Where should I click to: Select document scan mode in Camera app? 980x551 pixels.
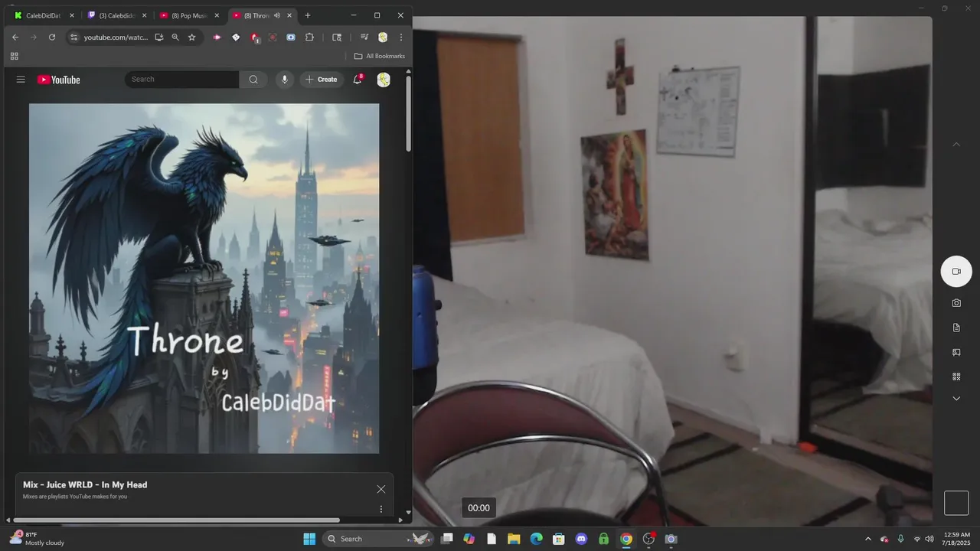[x=956, y=328]
